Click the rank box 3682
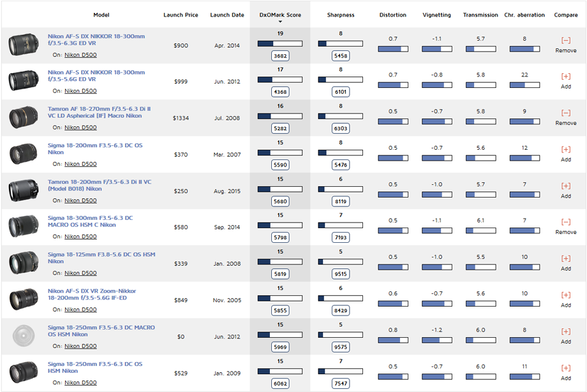 [x=280, y=55]
